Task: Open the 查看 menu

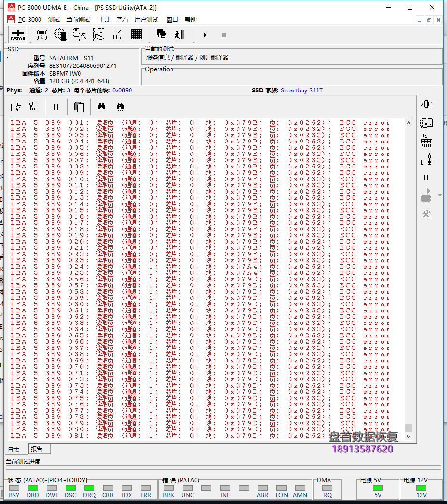Action: (x=122, y=20)
